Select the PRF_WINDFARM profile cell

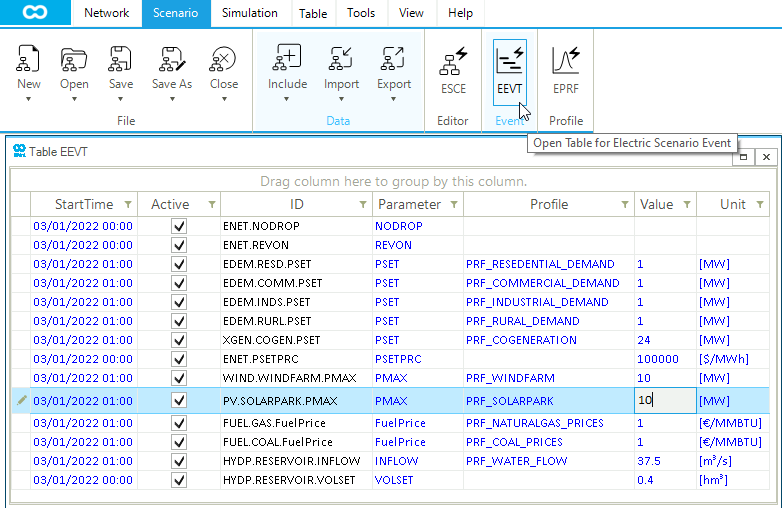(x=510, y=378)
